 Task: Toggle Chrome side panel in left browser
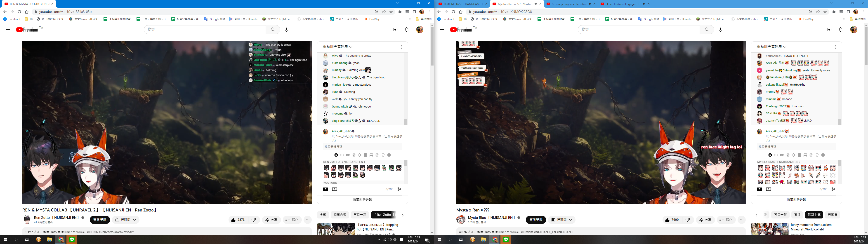(414, 12)
